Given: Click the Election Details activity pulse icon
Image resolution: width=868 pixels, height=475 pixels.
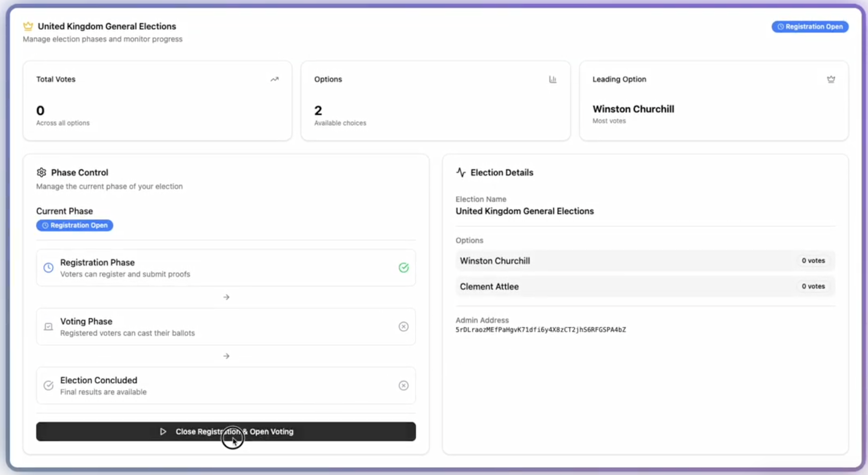Looking at the screenshot, I should click(x=461, y=172).
